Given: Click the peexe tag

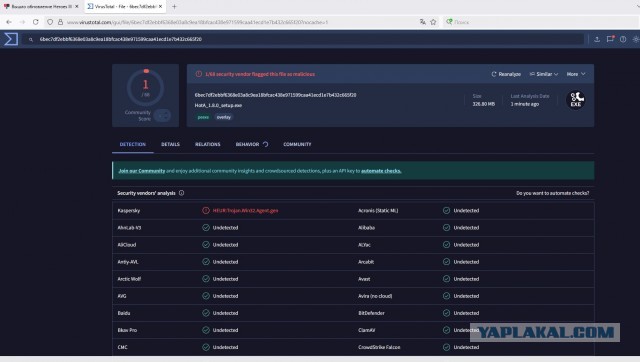Looking at the screenshot, I should 203,117.
